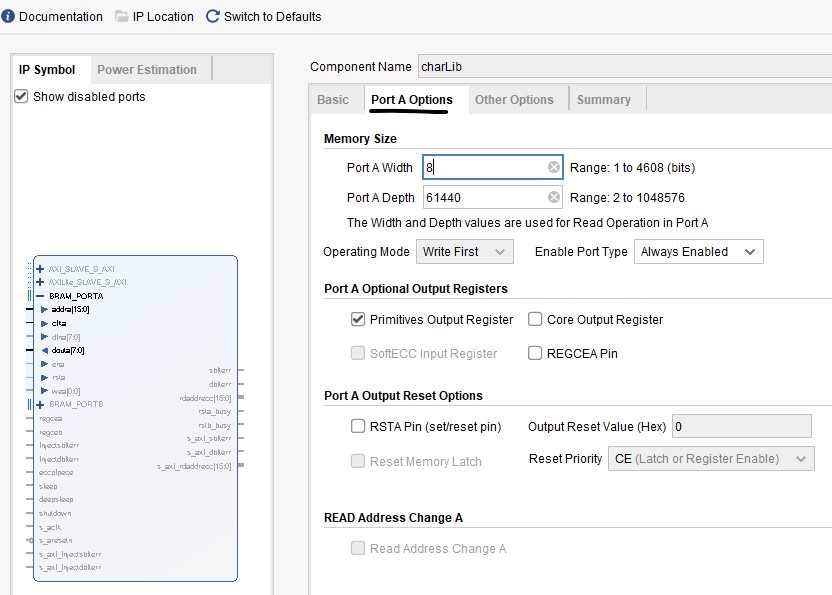832x595 pixels.
Task: Uncheck Show disabled ports
Action: tap(21, 97)
